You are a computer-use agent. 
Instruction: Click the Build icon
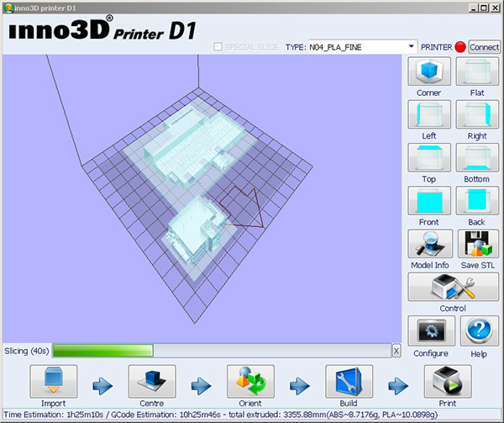click(x=349, y=381)
